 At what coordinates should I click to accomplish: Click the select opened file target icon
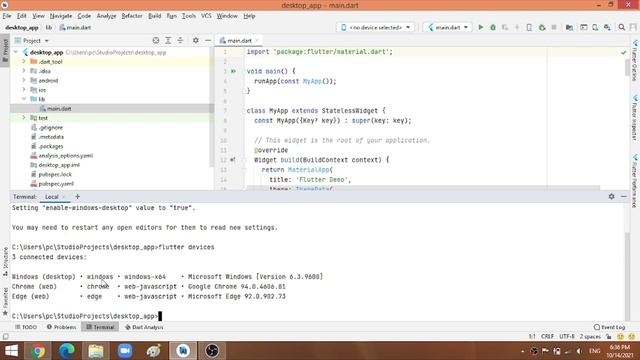[x=156, y=40]
